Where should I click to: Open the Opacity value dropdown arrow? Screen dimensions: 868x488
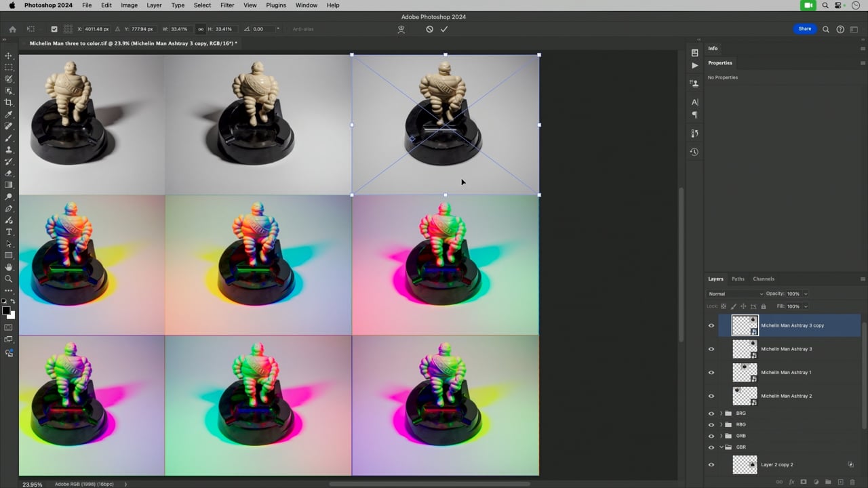pos(806,293)
